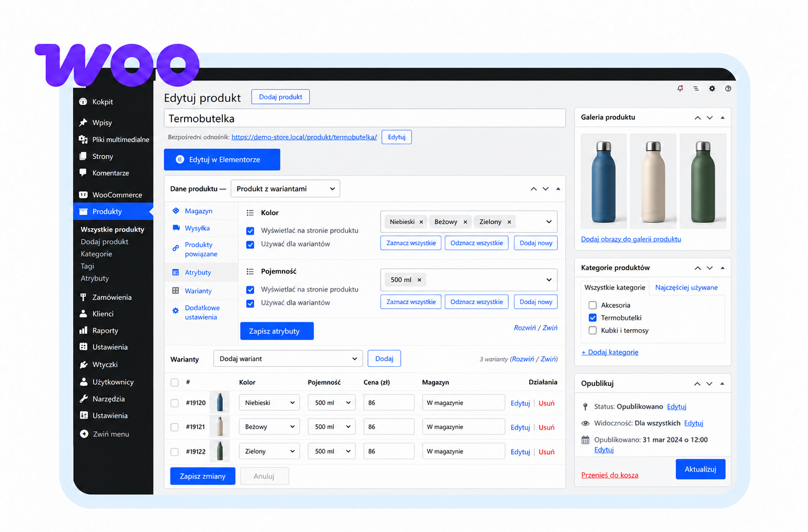The height and width of the screenshot is (532, 808).
Task: Click the drag handle icon next to Kolor
Action: click(250, 213)
